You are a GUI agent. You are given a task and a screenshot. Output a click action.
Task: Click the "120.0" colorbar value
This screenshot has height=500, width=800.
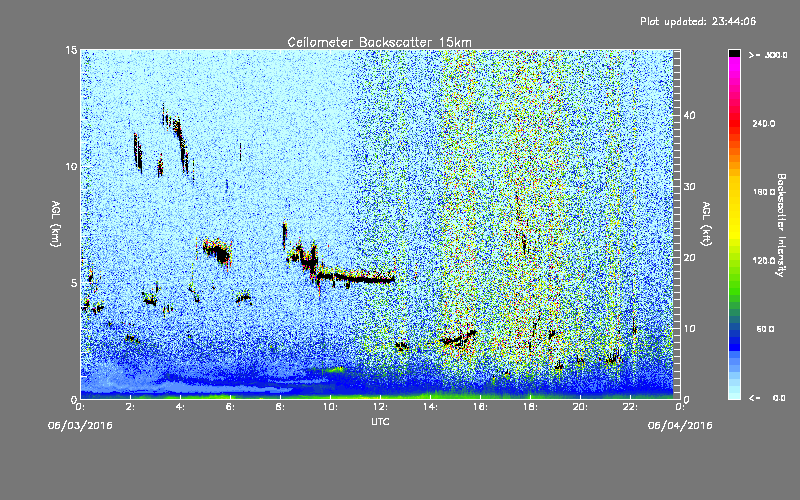pos(764,260)
